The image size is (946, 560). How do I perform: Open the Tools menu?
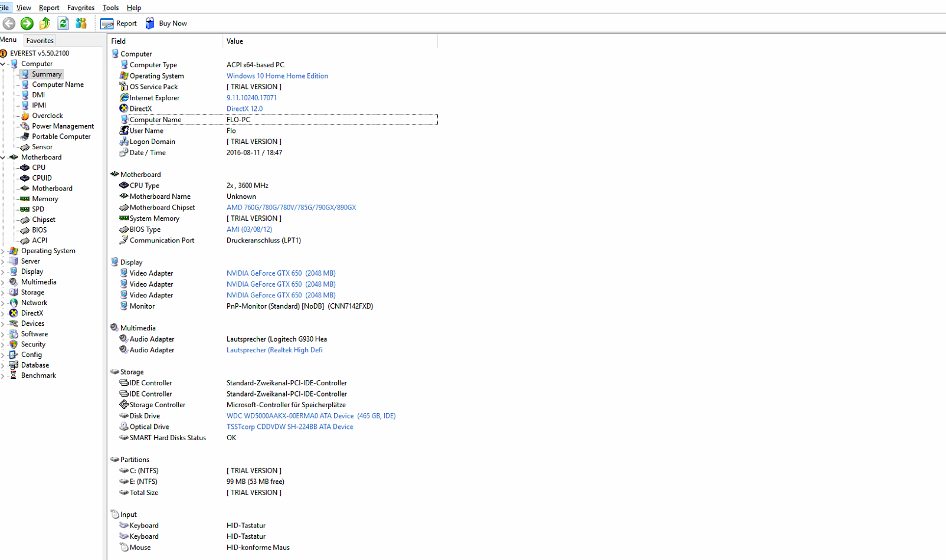[x=110, y=8]
